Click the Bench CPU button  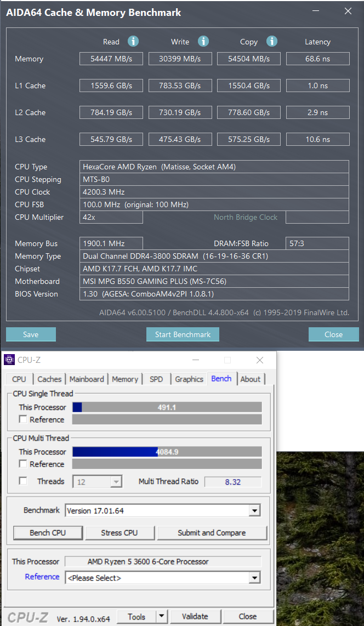pos(48,533)
